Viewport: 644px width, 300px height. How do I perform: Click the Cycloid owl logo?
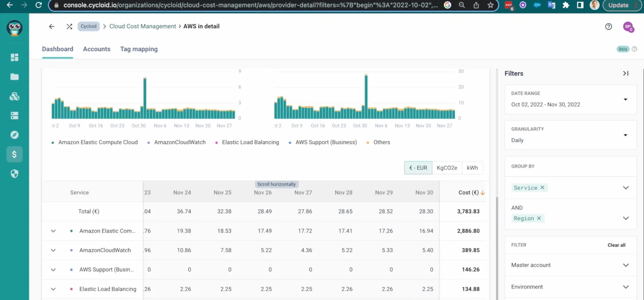coord(14,28)
